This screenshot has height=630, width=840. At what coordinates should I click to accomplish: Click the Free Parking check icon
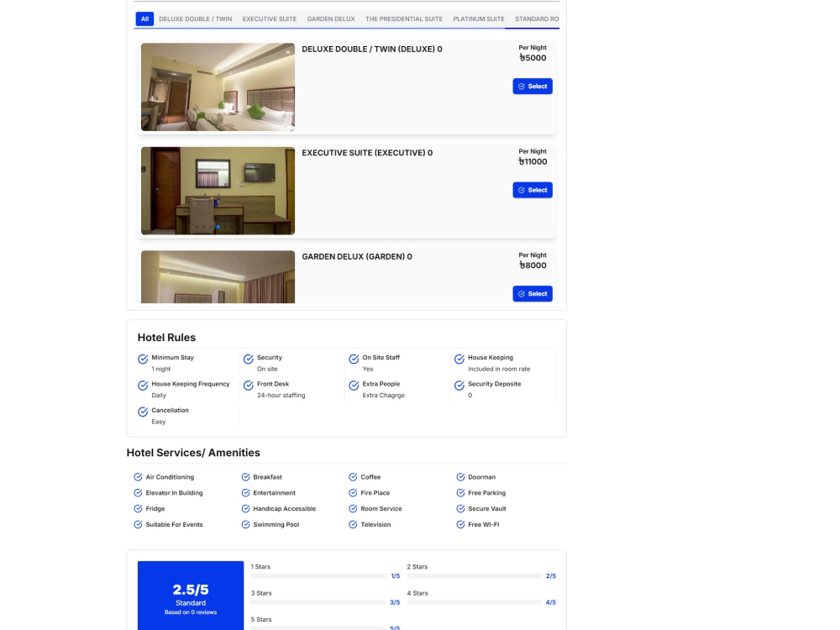coord(460,493)
